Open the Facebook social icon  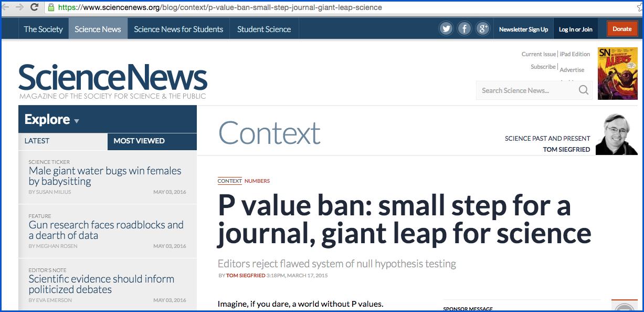point(464,29)
